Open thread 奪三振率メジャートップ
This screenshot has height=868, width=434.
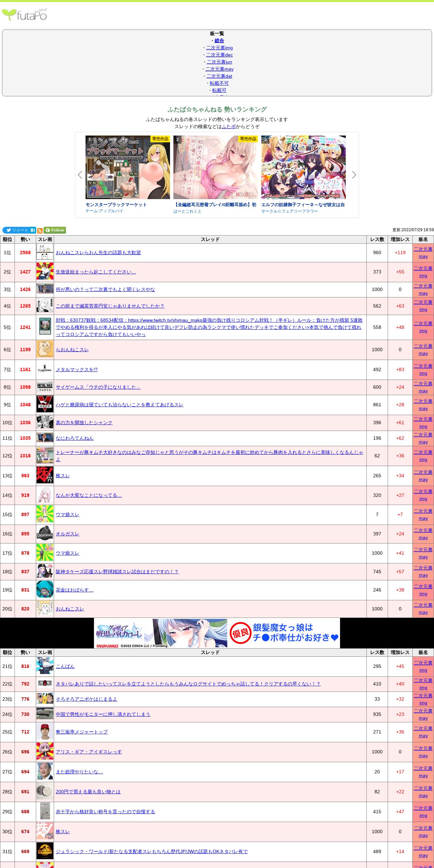coord(82,732)
